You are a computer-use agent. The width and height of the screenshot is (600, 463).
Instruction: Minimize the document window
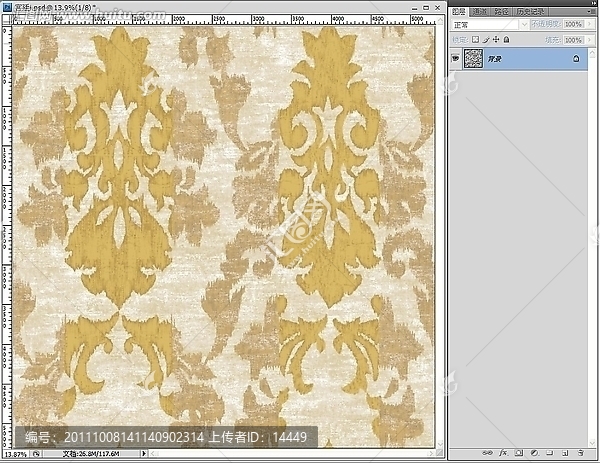415,8
